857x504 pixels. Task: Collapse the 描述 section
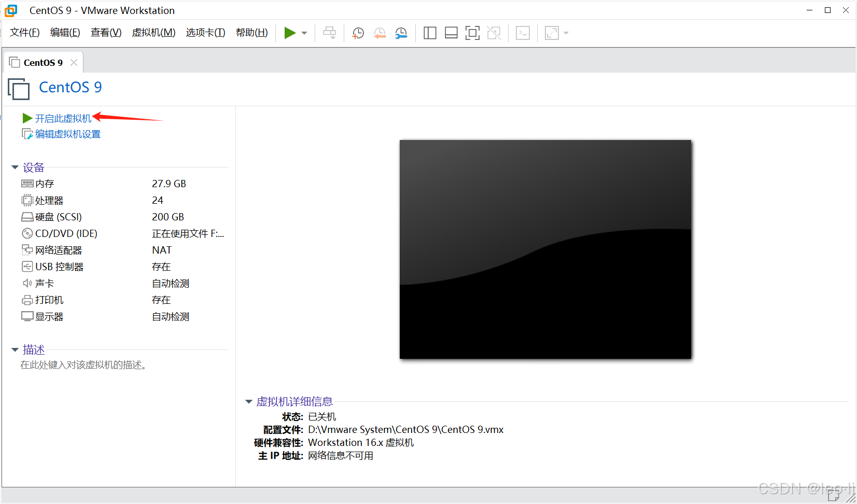(15, 350)
